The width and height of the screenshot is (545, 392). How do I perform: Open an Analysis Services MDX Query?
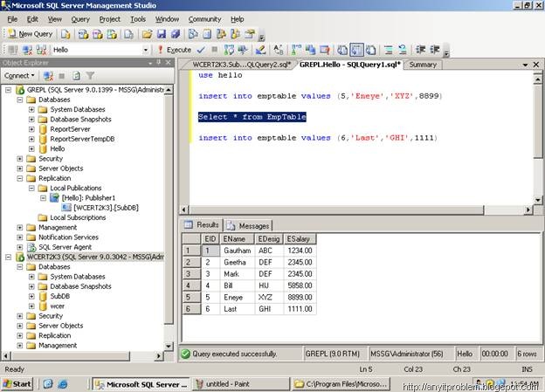coord(83,34)
